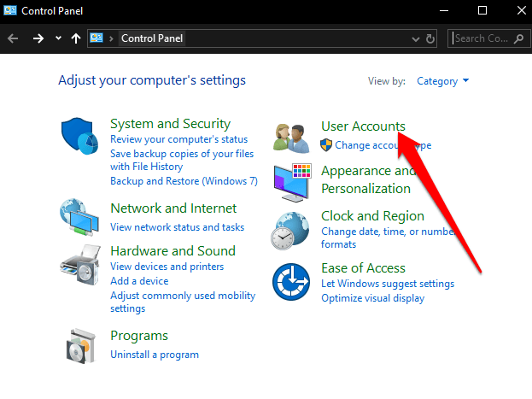Image resolution: width=532 pixels, height=399 pixels.
Task: Click the Control Panel breadcrumb in address bar
Action: point(152,38)
